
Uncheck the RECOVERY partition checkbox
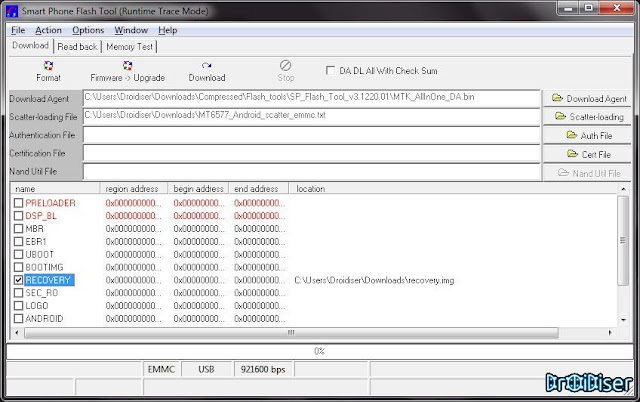(x=18, y=280)
